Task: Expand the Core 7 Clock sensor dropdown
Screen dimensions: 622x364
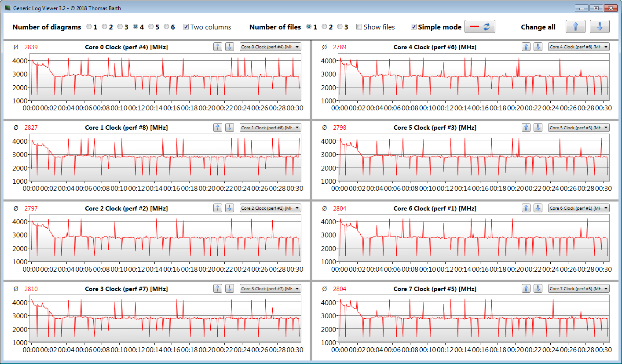Action: [578, 289]
